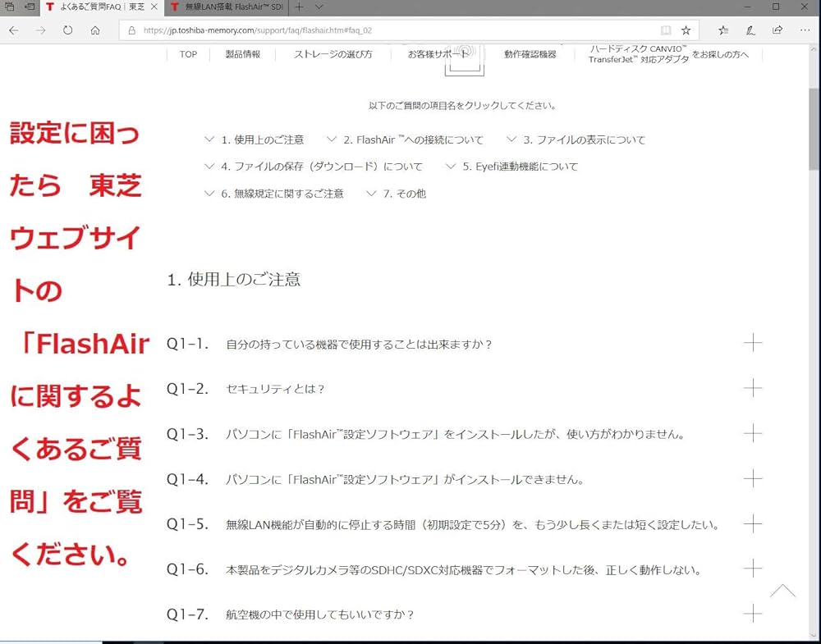Click the back-to-top arrow at bottom right
The width and height of the screenshot is (821, 644).
pos(782,592)
